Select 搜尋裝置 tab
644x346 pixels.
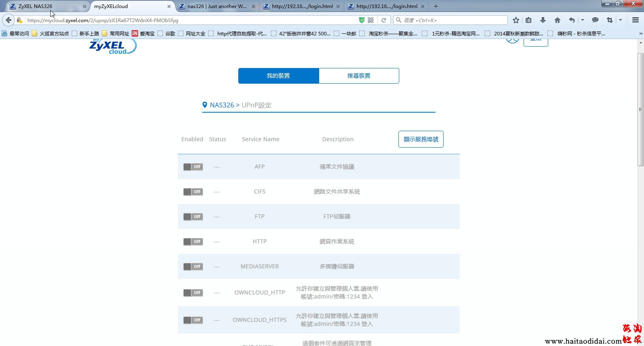coord(359,76)
